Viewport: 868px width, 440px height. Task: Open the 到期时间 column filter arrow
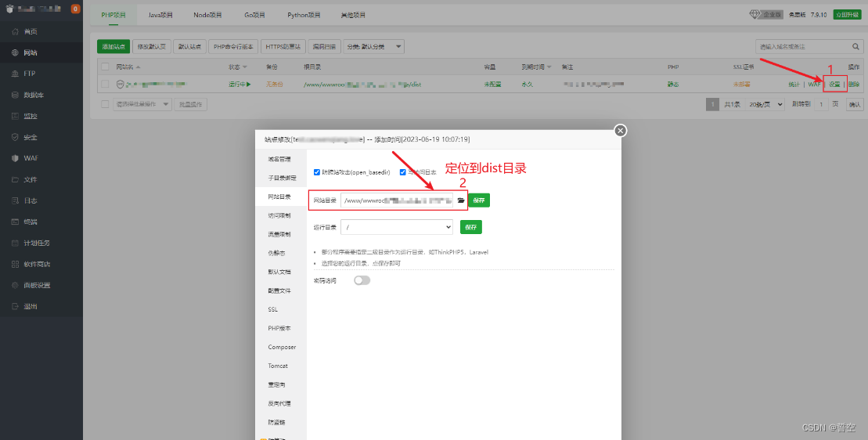click(x=549, y=67)
